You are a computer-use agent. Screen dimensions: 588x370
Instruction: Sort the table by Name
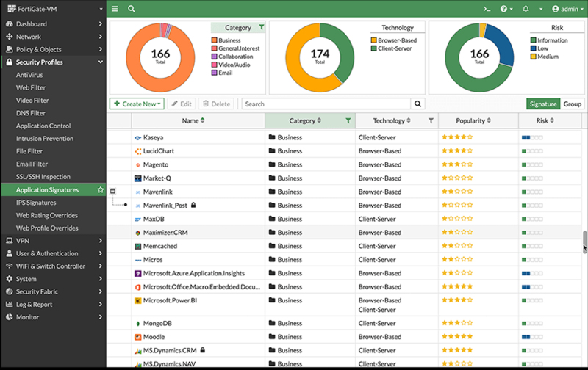pos(193,120)
